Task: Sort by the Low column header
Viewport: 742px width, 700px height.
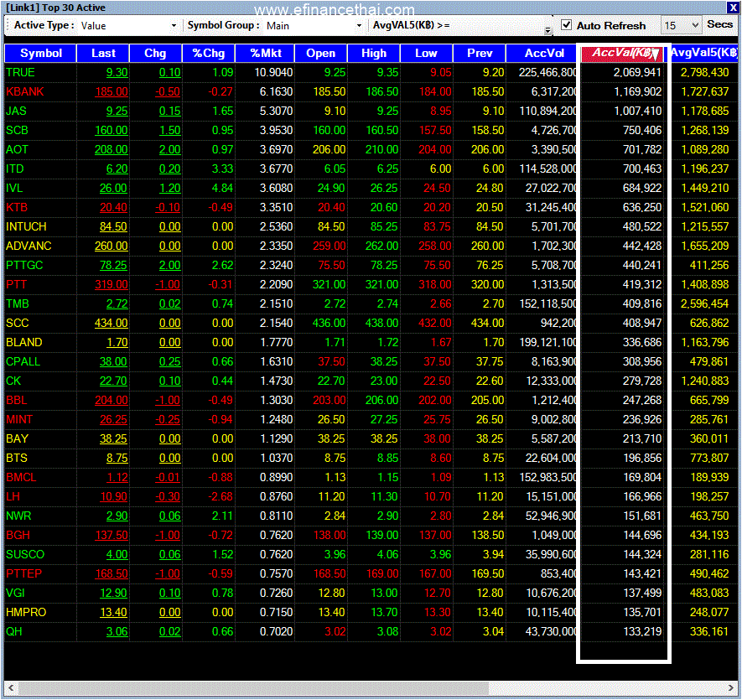Action: click(x=427, y=53)
